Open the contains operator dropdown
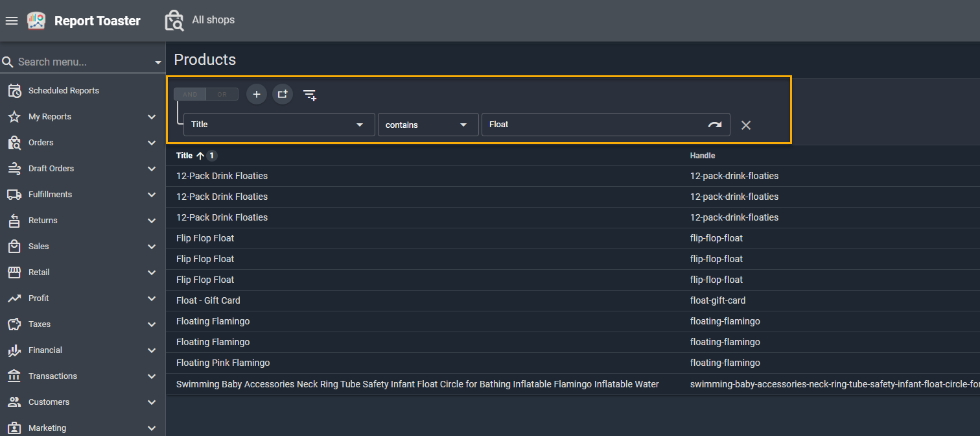 (x=428, y=125)
